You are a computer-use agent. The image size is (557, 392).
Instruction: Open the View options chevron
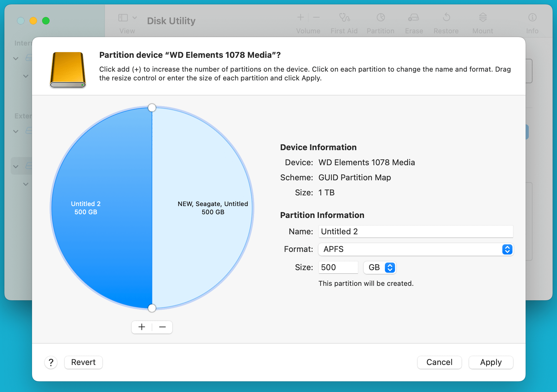(135, 17)
